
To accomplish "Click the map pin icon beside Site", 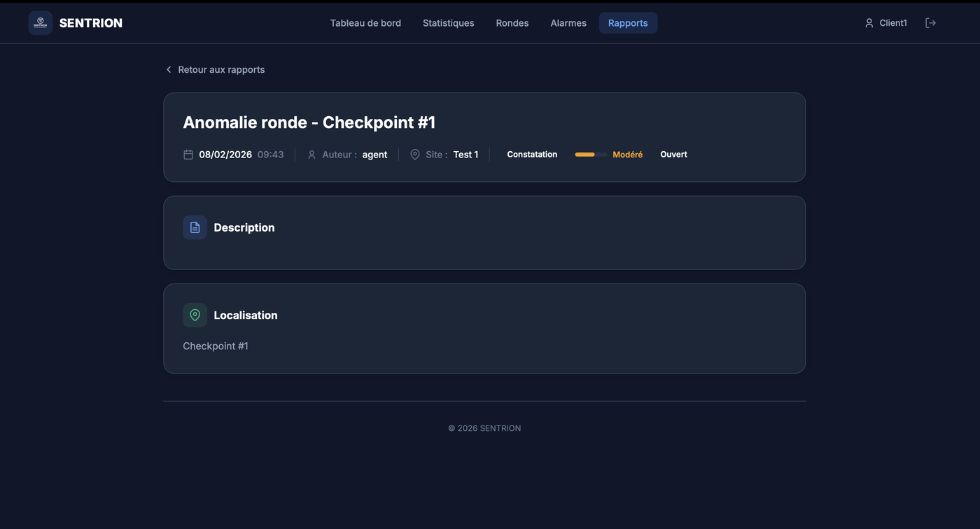I will (x=415, y=155).
